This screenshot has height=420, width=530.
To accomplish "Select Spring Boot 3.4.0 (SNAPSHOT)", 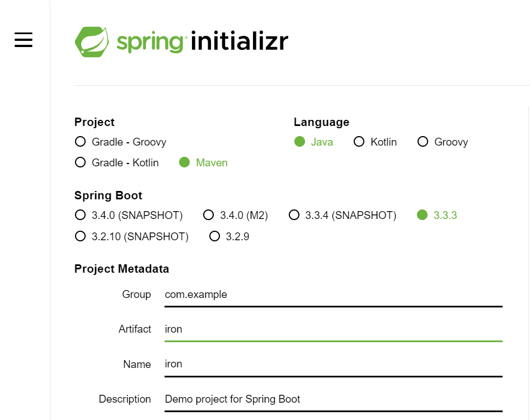I will click(81, 215).
